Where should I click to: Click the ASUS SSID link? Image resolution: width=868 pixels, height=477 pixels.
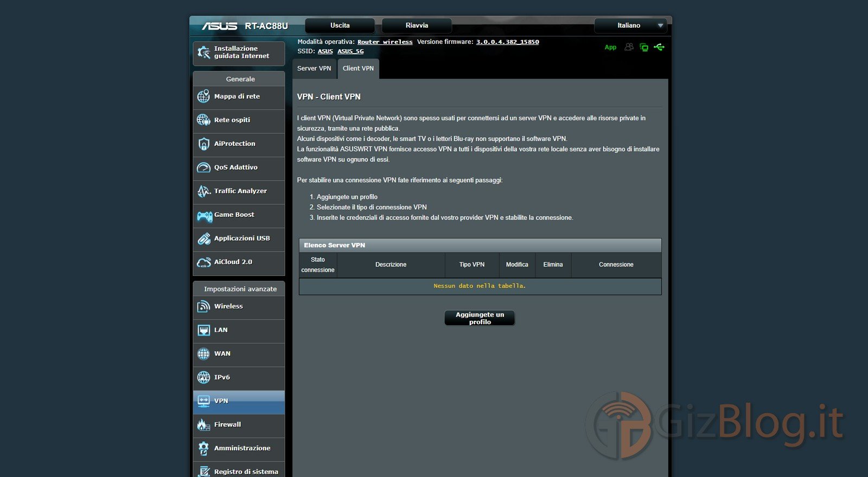325,51
